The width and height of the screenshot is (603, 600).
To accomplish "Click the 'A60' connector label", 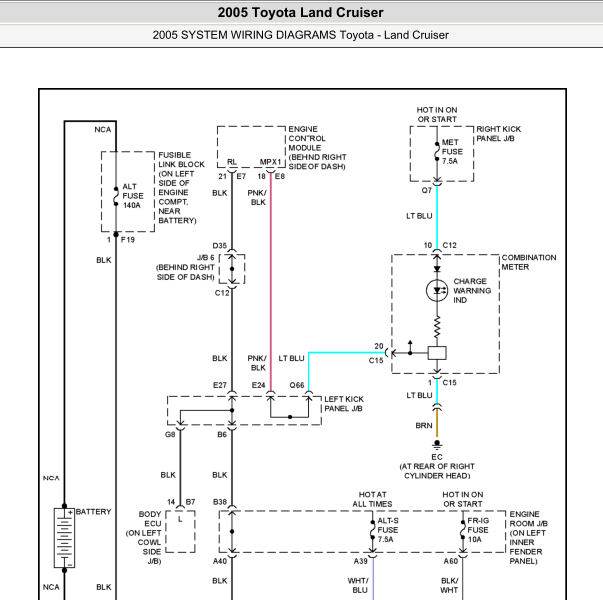I will point(451,562).
